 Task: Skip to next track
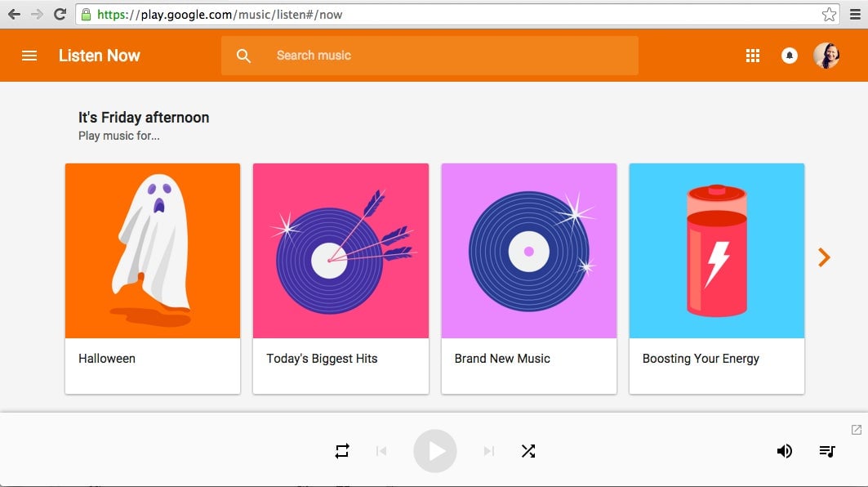click(489, 451)
